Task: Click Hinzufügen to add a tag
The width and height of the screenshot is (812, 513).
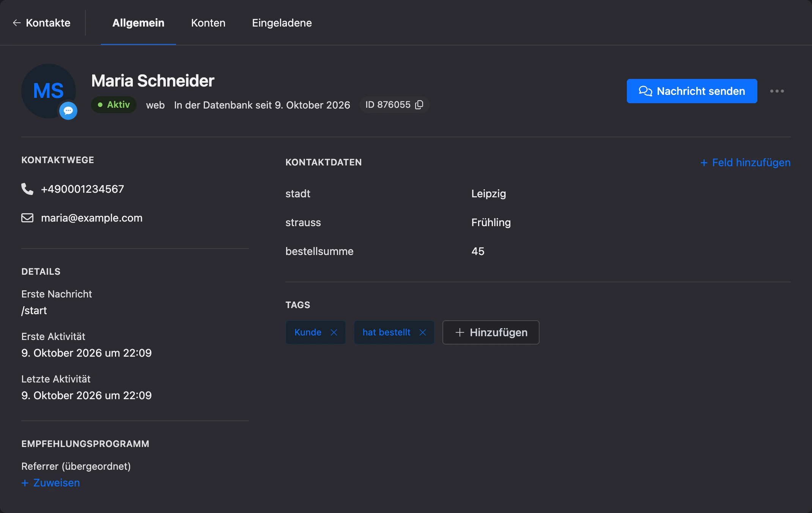Action: tap(491, 332)
